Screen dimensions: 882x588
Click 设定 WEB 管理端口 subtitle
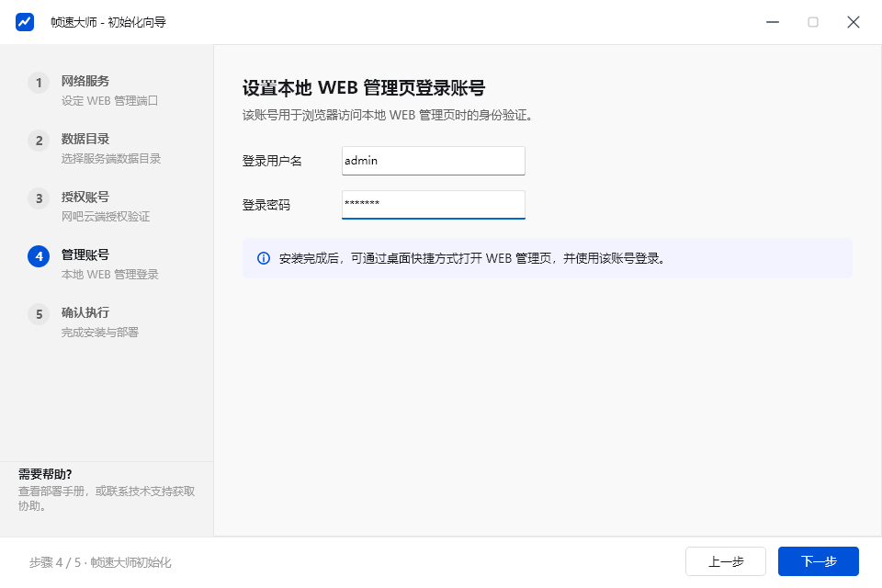pyautogui.click(x=109, y=101)
